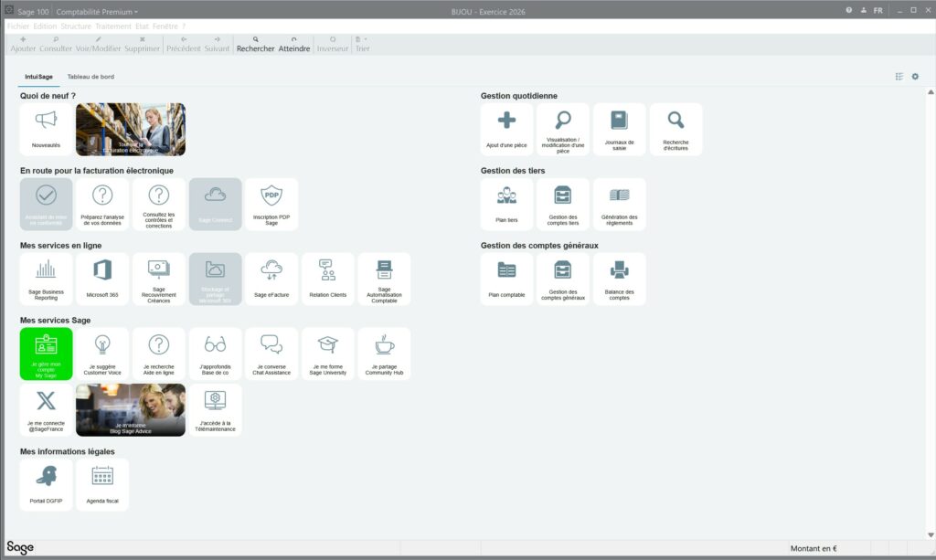This screenshot has height=560, width=936.
Task: Click the list layout icon beside the gear
Action: 899,77
